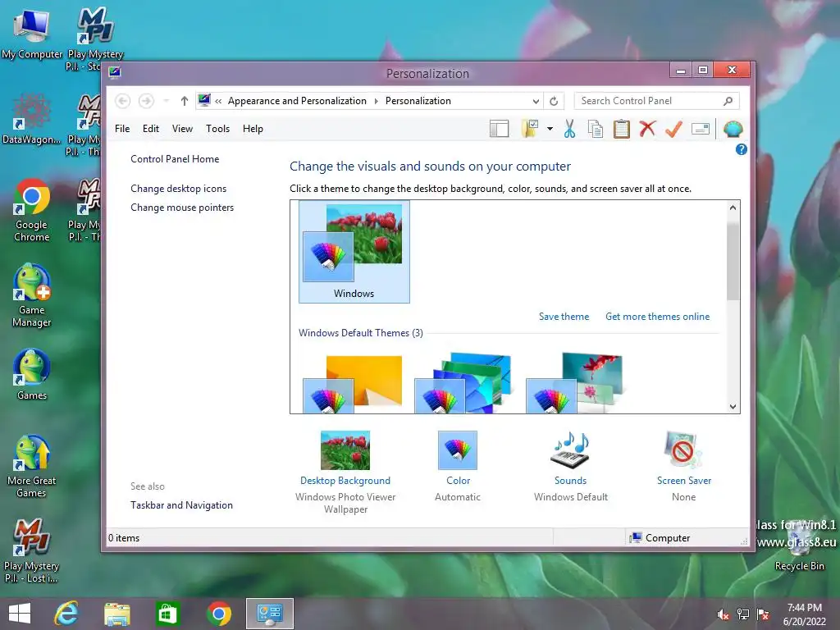Open Windows Store from taskbar

[167, 614]
